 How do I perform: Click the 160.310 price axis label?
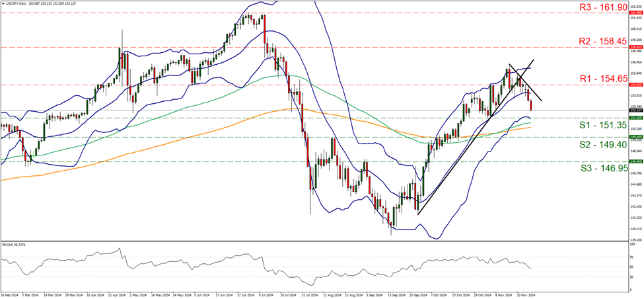click(635, 29)
